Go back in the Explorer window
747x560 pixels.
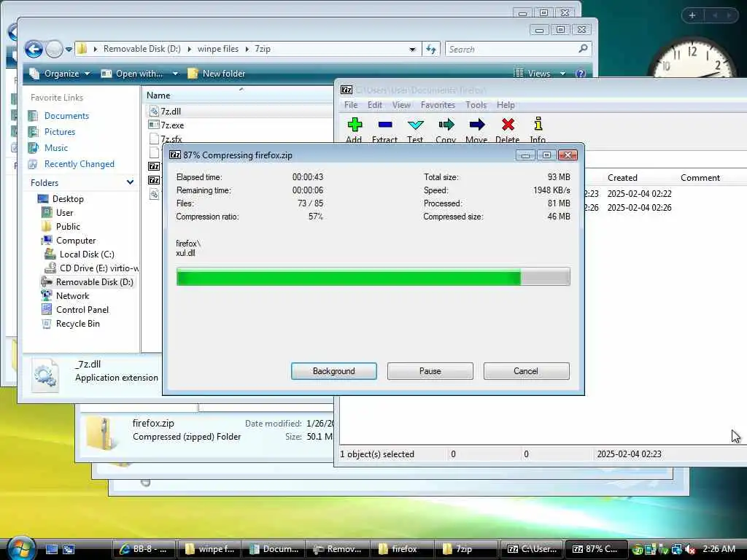[34, 49]
